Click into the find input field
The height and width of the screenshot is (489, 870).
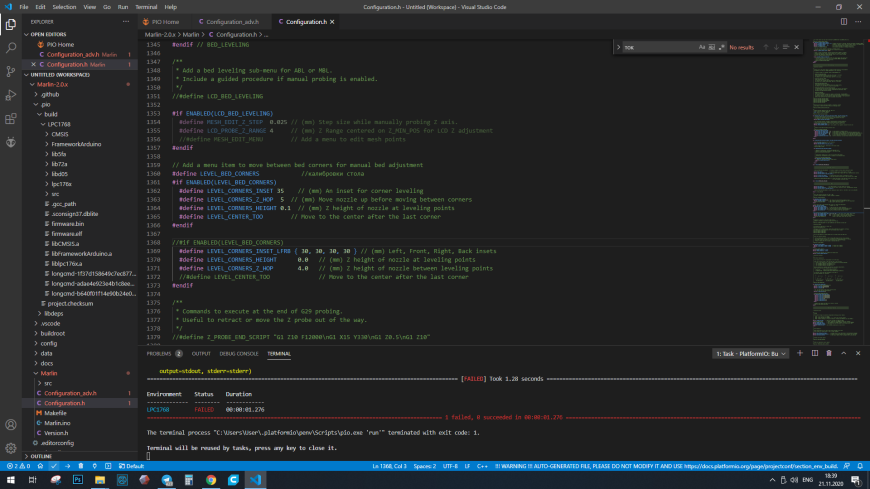[659, 47]
